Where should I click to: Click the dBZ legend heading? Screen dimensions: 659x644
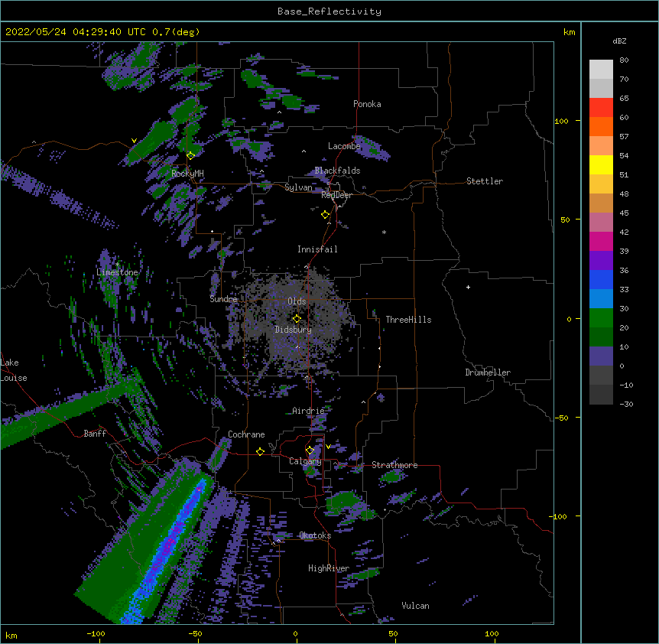pos(619,41)
